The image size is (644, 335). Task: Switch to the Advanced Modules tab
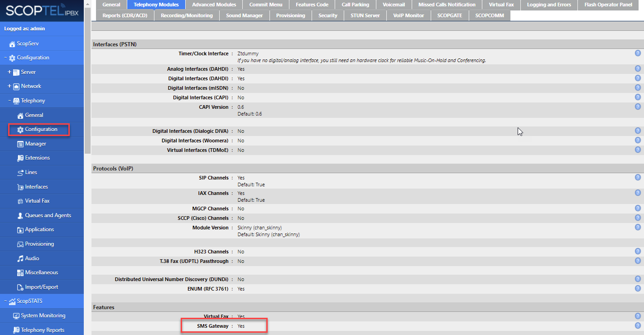pos(214,5)
